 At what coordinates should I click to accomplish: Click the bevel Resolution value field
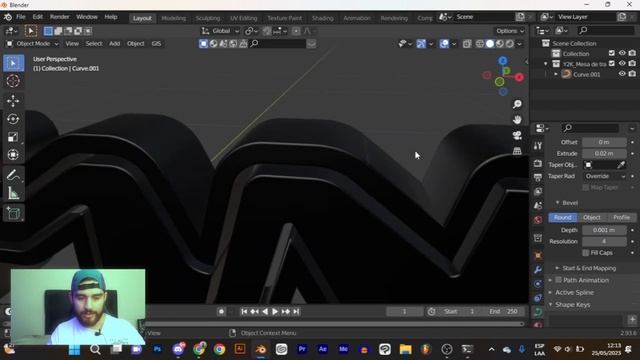(604, 242)
